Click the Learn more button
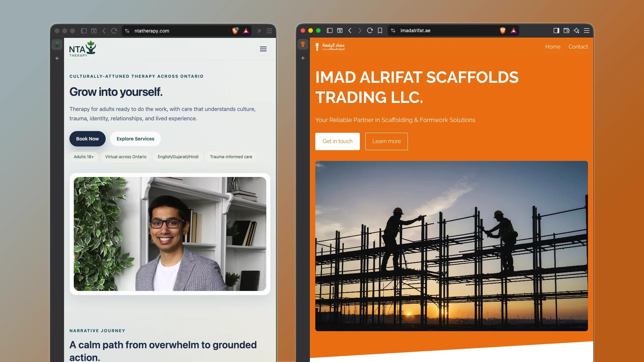 pyautogui.click(x=386, y=141)
